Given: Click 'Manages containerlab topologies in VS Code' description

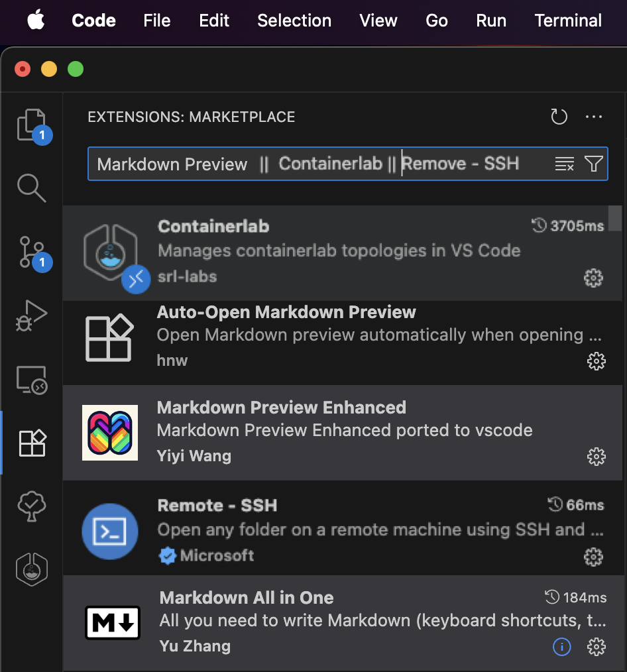Looking at the screenshot, I should pyautogui.click(x=339, y=251).
